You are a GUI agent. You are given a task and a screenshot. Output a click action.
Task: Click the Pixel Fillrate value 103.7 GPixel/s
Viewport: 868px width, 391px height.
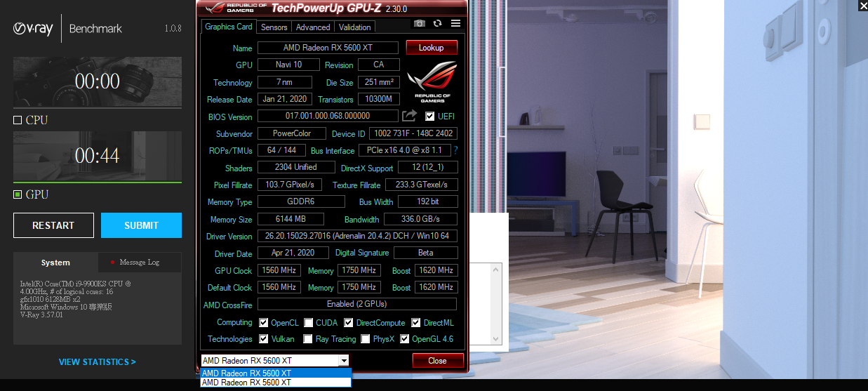pyautogui.click(x=290, y=185)
